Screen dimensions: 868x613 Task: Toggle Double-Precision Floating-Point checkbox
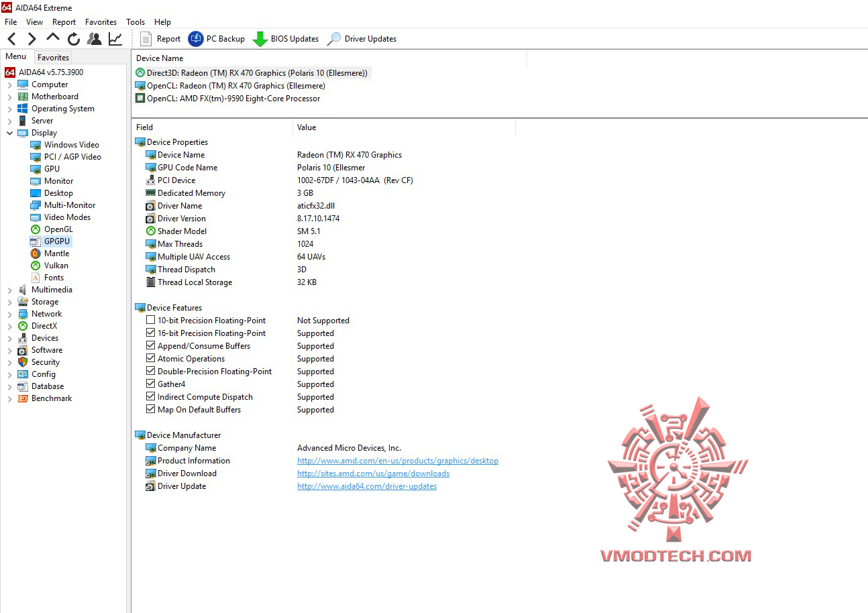pyautogui.click(x=151, y=372)
